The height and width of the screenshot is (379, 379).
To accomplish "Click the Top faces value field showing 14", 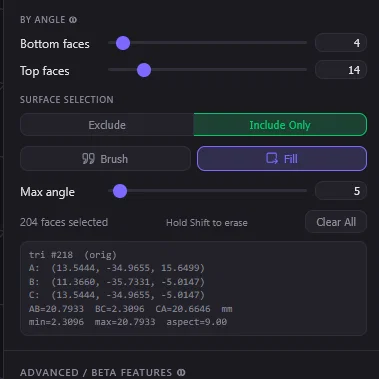I will coord(341,70).
